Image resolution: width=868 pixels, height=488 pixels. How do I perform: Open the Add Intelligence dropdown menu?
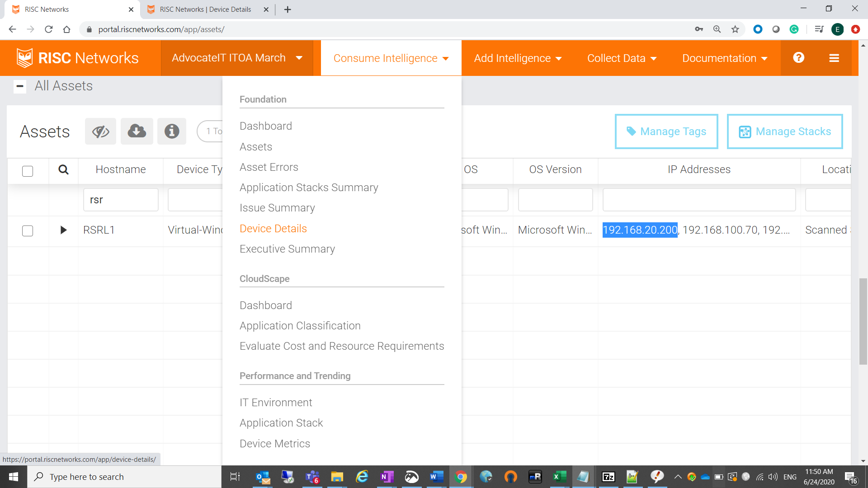tap(518, 58)
